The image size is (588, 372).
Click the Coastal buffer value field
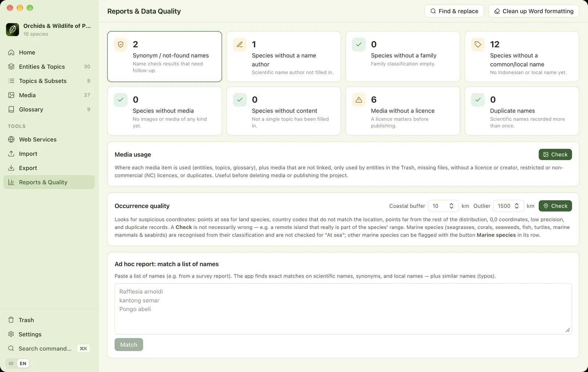click(443, 206)
